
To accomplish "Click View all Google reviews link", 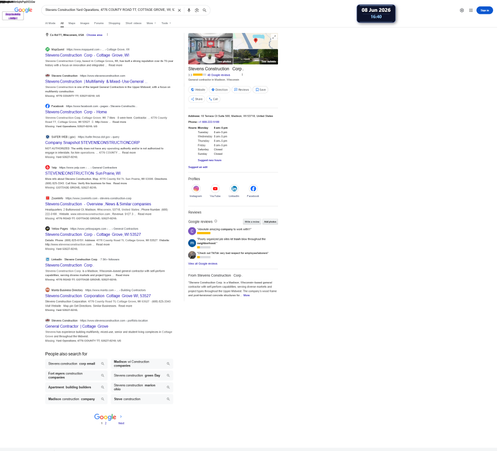I will (203, 264).
